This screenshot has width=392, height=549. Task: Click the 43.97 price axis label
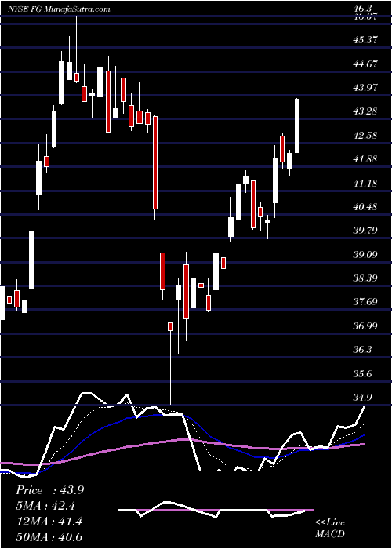tap(365, 88)
